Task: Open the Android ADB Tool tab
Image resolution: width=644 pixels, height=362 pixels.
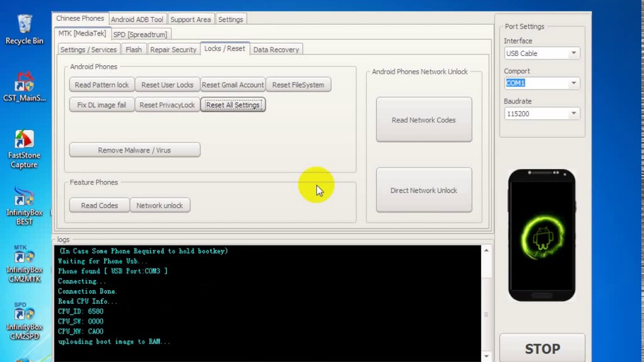Action: click(137, 19)
